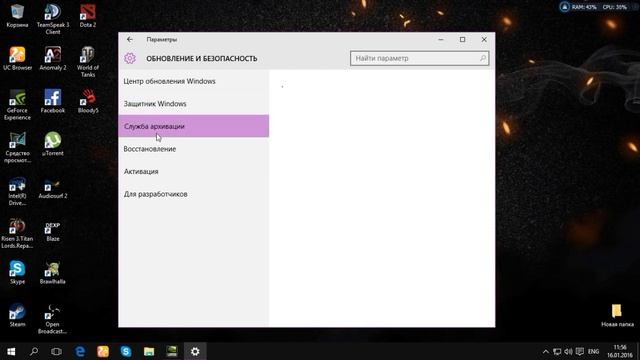
Task: Open the clock and date flyout
Action: (619, 351)
